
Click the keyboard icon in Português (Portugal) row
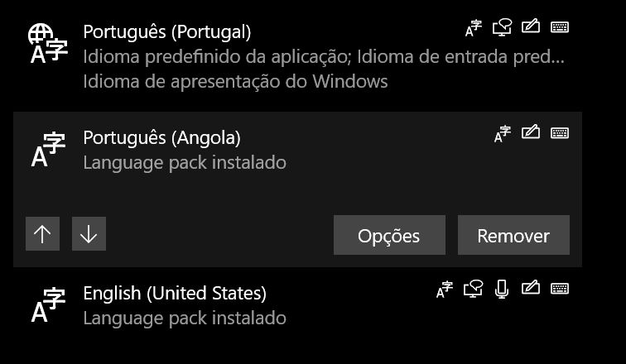[560, 28]
